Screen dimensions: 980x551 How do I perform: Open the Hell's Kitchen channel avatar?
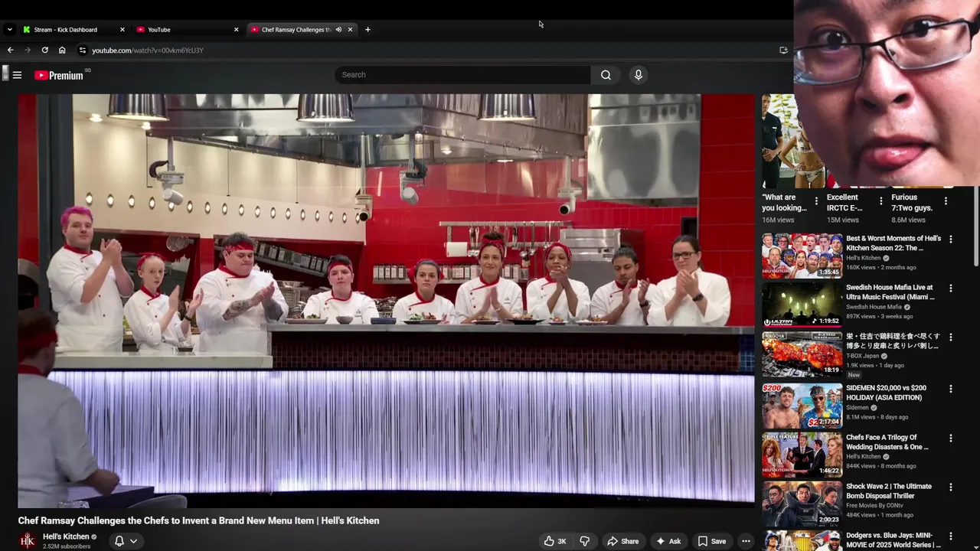[28, 540]
